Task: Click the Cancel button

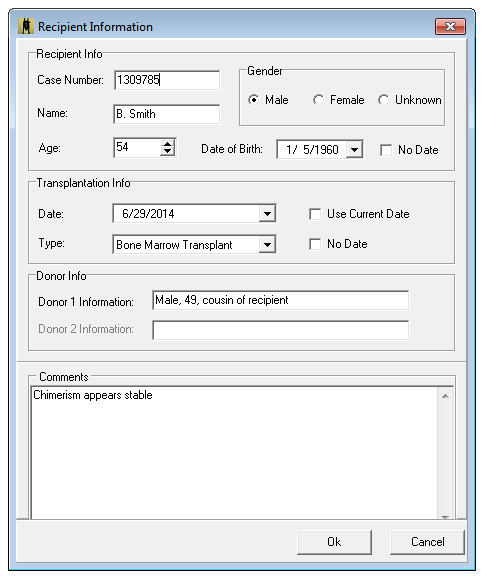Action: [x=427, y=542]
